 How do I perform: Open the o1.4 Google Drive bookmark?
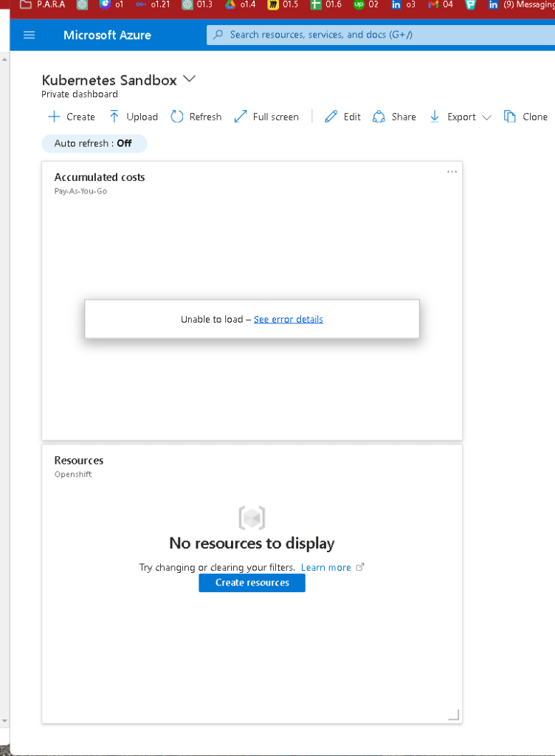(241, 4)
